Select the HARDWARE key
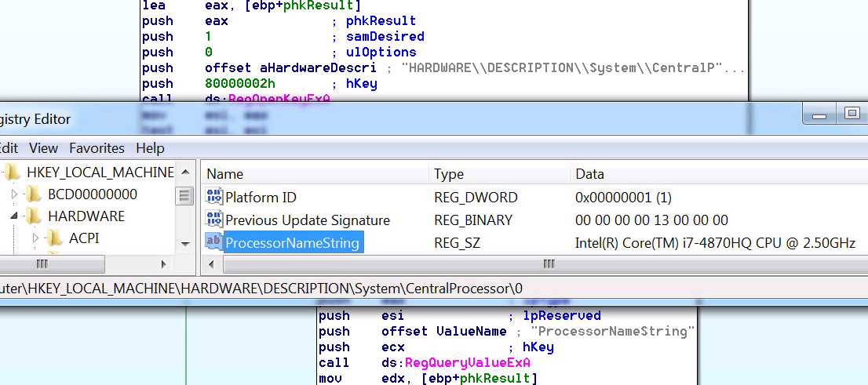Image resolution: width=868 pixels, height=385 pixels. (86, 216)
